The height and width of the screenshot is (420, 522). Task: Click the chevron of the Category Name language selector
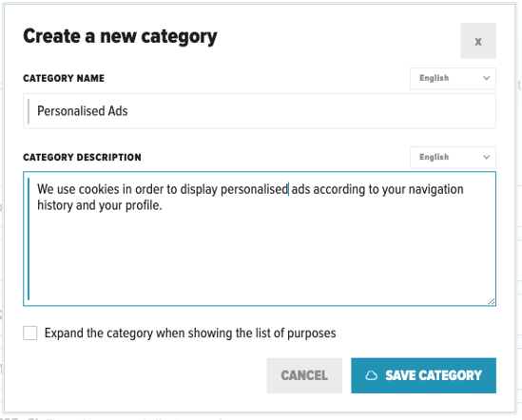(487, 78)
